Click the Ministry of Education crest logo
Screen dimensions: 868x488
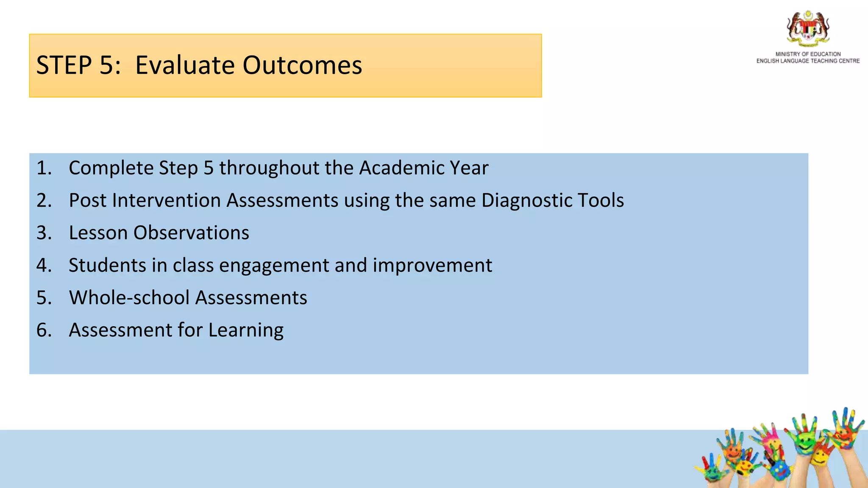tap(808, 28)
